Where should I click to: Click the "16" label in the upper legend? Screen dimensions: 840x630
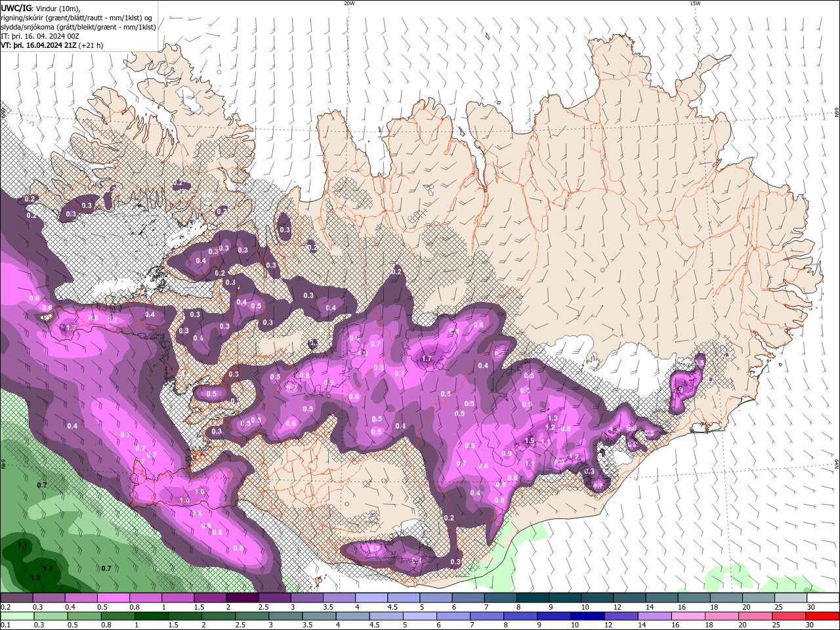[x=682, y=607]
